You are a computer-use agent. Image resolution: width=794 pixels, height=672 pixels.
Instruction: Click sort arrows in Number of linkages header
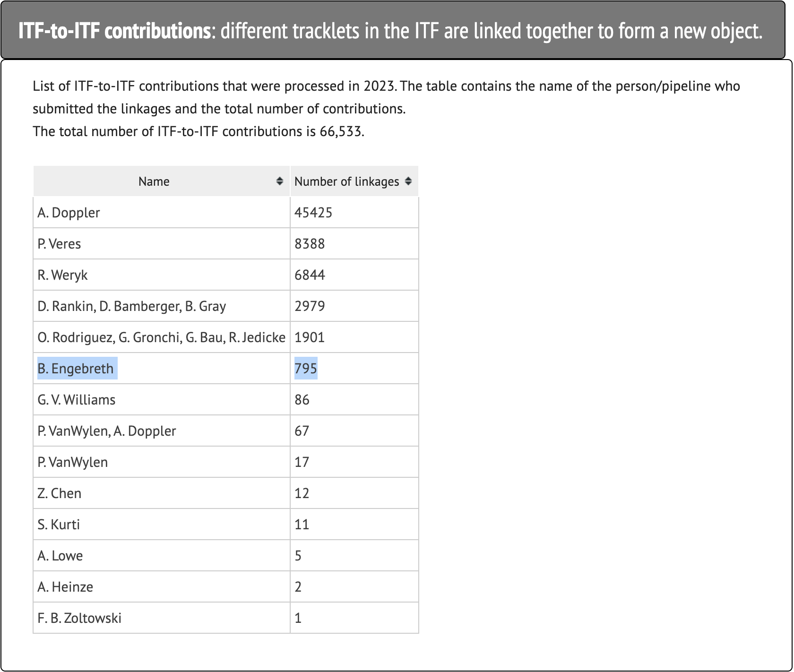coord(408,181)
